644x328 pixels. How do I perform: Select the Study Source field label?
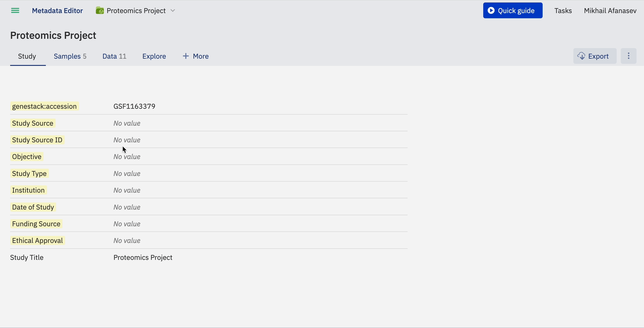click(x=33, y=123)
